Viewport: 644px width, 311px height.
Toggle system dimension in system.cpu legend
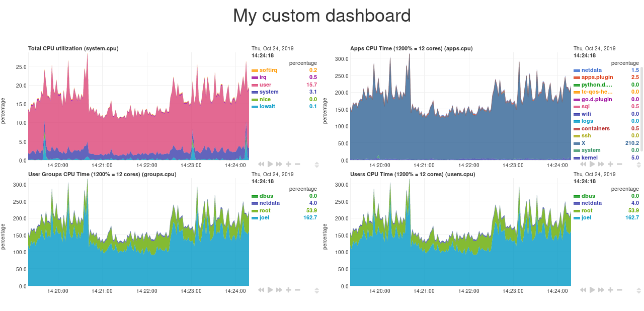click(x=269, y=92)
